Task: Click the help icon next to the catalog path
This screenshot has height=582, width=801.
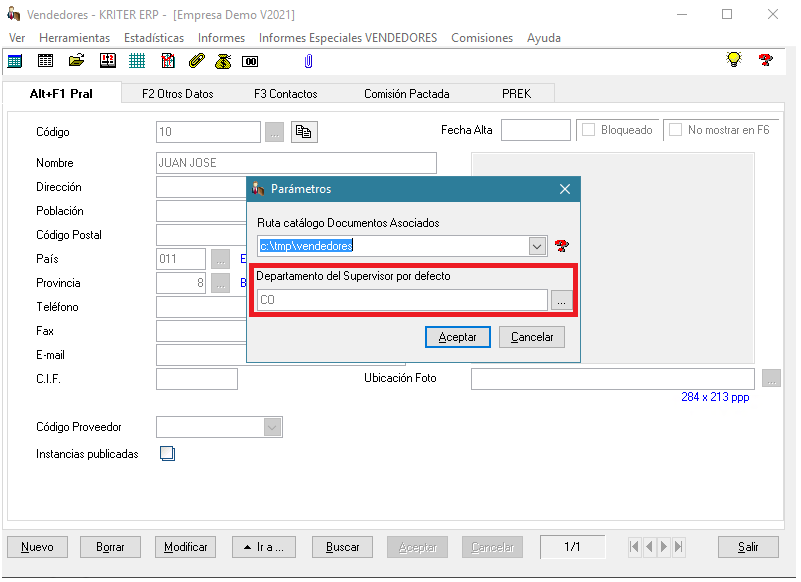Action: coord(561,246)
